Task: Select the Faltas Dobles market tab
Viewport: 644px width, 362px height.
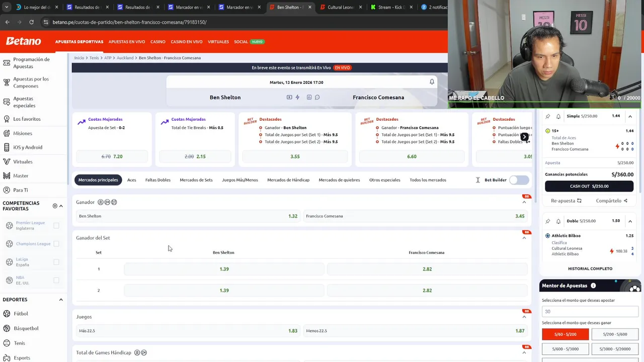Action: pos(158,180)
